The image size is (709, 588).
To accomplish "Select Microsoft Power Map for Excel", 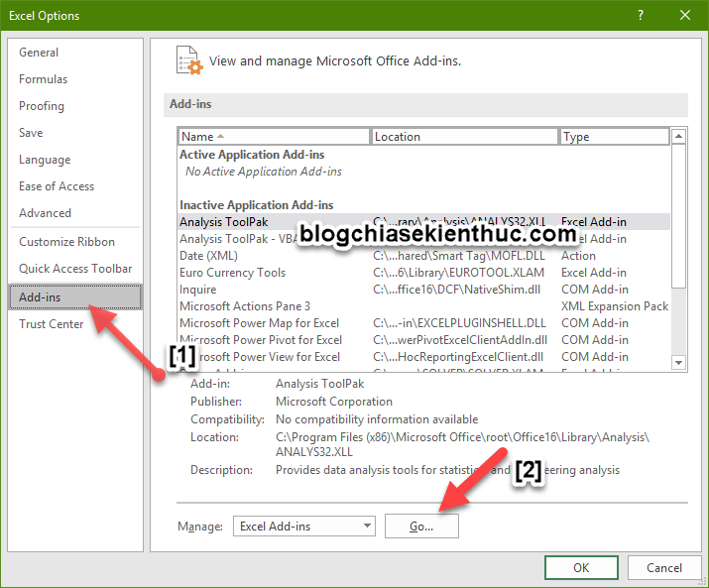I will [x=424, y=323].
